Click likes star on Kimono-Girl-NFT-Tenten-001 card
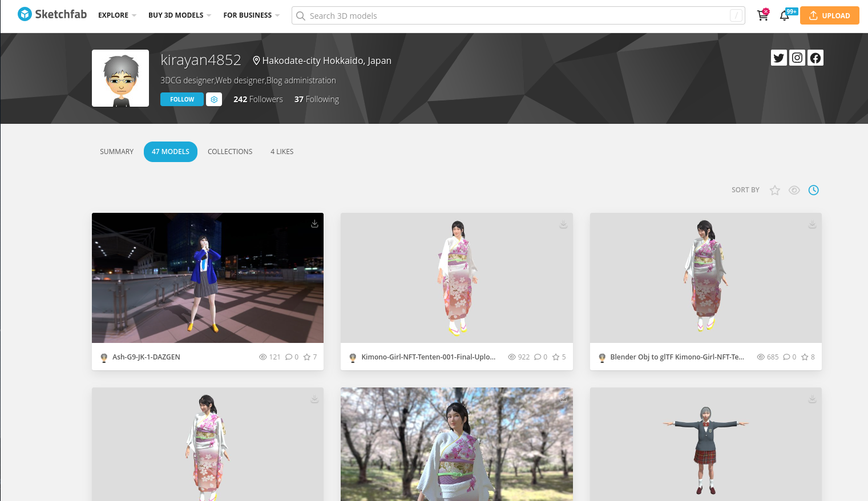Screen dimensions: 868x501 pos(556,357)
